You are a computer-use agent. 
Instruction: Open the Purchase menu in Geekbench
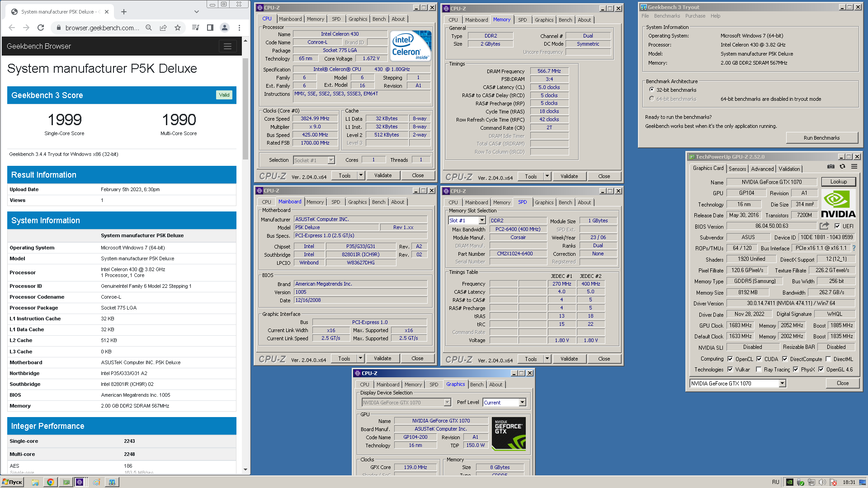pyautogui.click(x=695, y=16)
